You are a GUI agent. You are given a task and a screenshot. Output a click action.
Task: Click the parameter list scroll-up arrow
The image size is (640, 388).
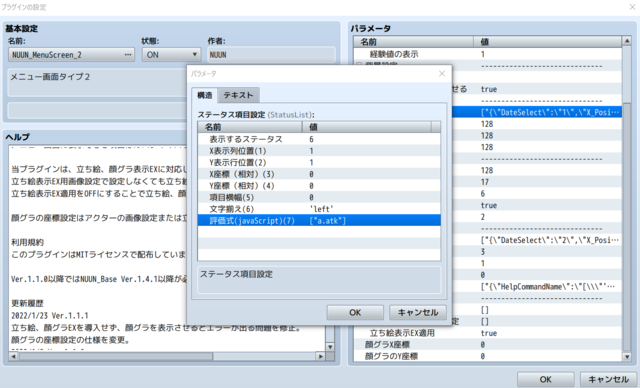pyautogui.click(x=627, y=41)
